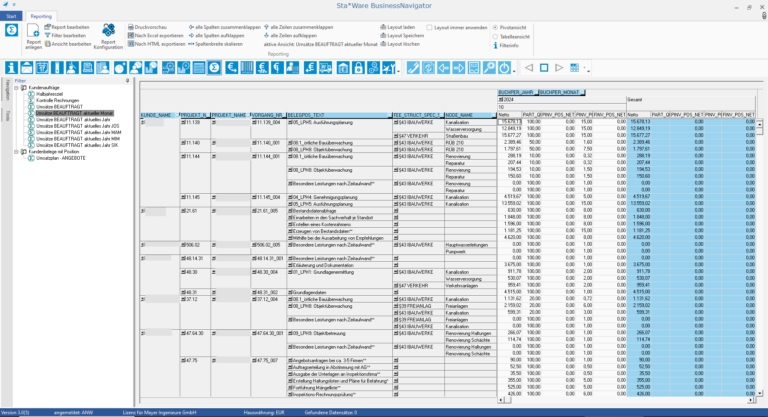
Task: Click the vertical scrollbar down arrow
Action: coord(760,393)
